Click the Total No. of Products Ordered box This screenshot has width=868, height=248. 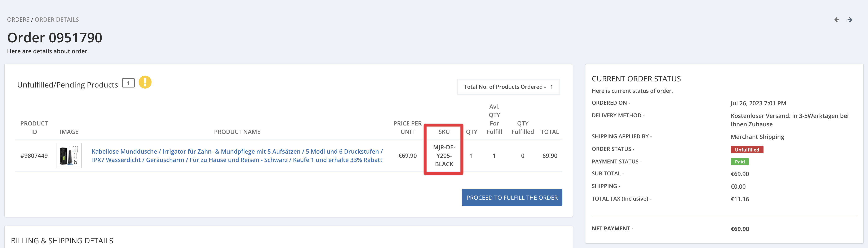point(508,87)
